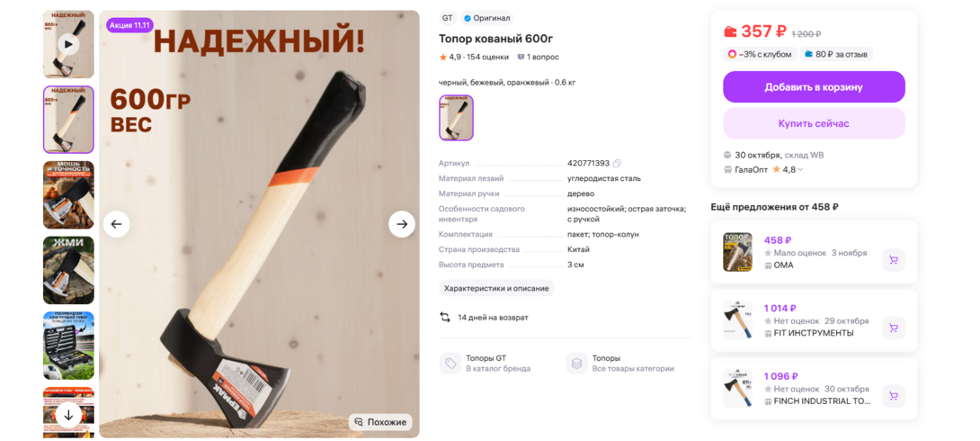
Task: Open Характеристики и описание section
Action: (x=496, y=288)
